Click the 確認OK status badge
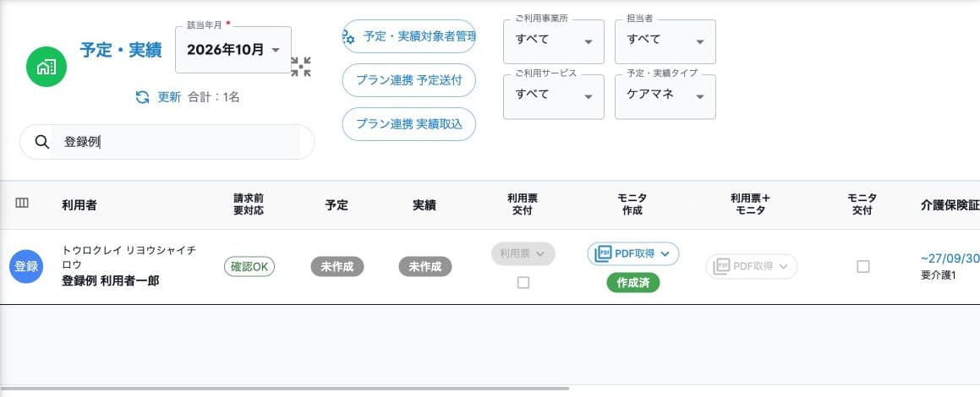 [x=249, y=267]
